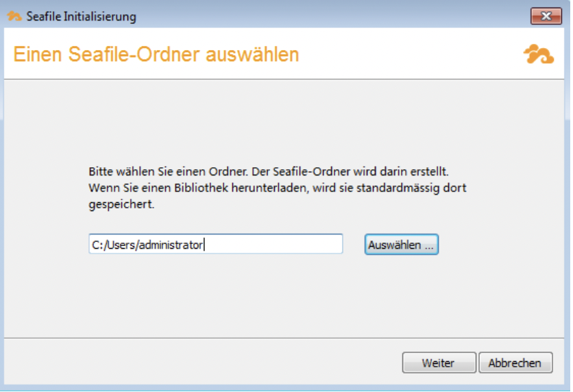The height and width of the screenshot is (392, 573).
Task: Place the cursor at the word 'administrator' in the path
Action: (x=171, y=245)
